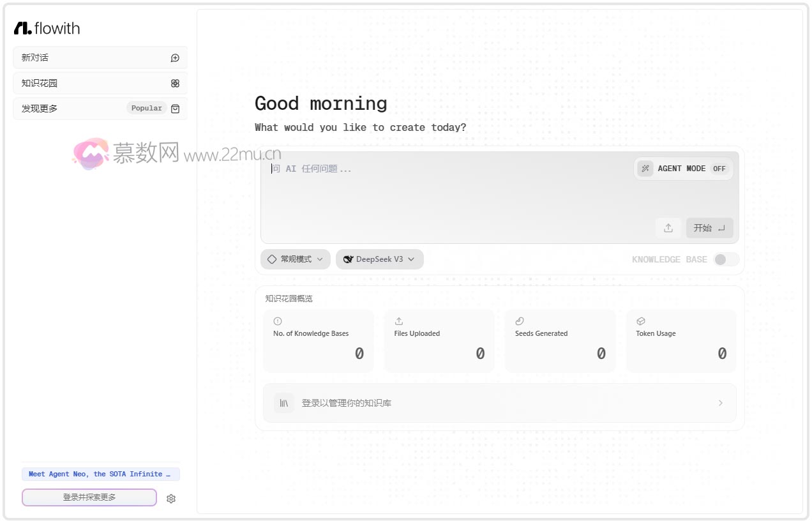Viewport: 812px width, 523px height.
Task: Switch Agent Mode OFF toggle on
Action: click(719, 169)
